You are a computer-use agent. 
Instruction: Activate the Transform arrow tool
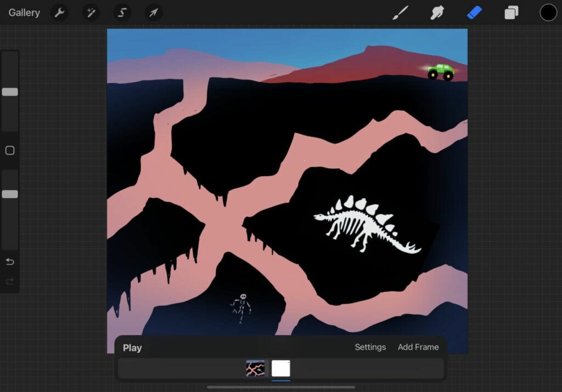(154, 13)
